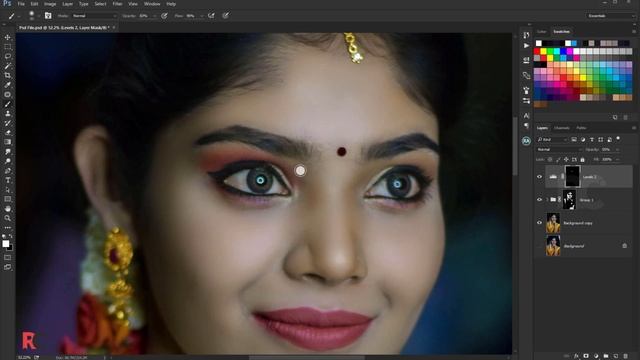
Task: Open the Filter menu
Action: pos(118,4)
